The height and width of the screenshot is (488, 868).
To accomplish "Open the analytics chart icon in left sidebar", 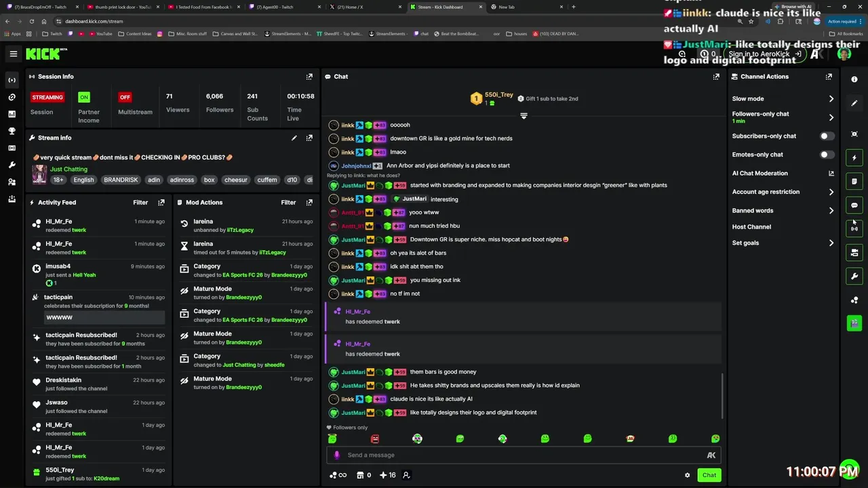I will (x=12, y=114).
